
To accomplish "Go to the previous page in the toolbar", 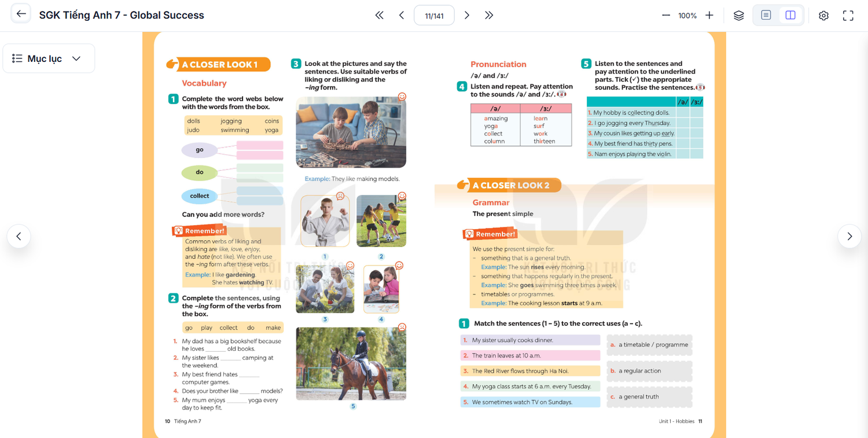I will point(402,15).
